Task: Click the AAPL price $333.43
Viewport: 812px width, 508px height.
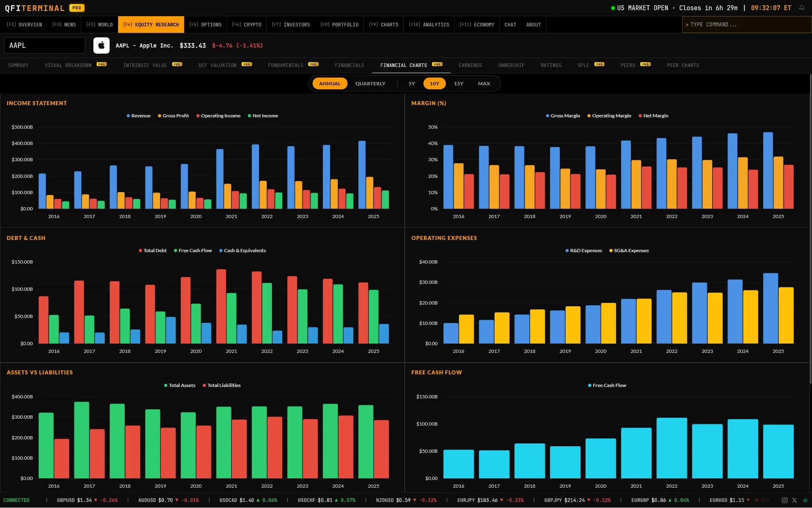Action: pos(193,45)
